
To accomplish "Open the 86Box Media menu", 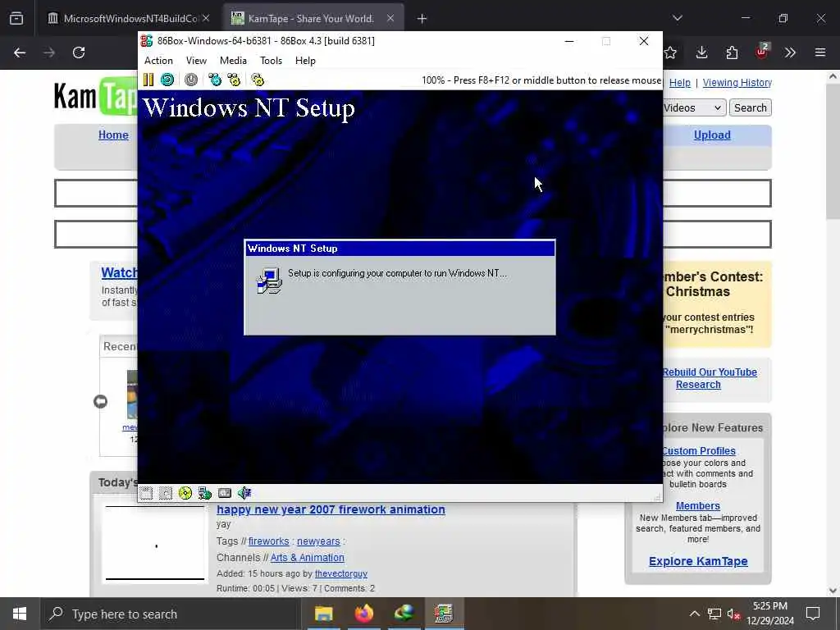I will (233, 61).
